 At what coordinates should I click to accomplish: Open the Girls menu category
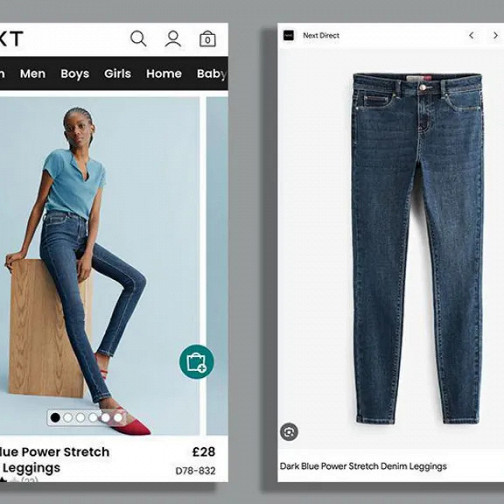tap(118, 74)
